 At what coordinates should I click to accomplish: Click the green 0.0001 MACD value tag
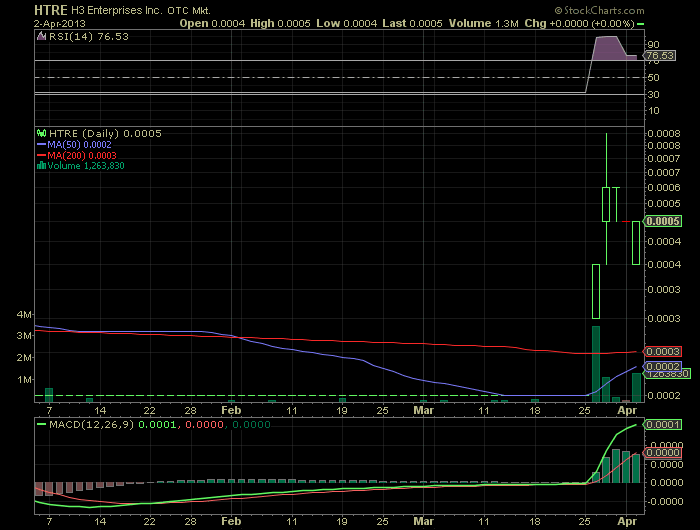662,425
